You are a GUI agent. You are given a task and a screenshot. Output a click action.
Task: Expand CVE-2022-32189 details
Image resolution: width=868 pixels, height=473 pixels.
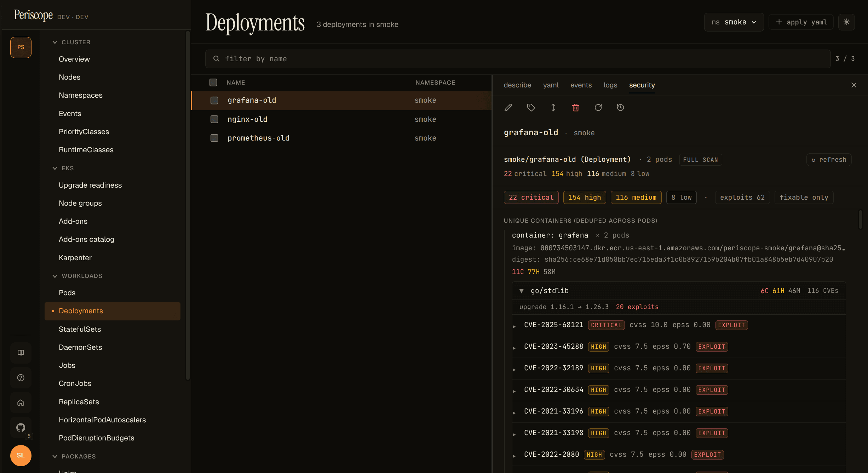(515, 369)
